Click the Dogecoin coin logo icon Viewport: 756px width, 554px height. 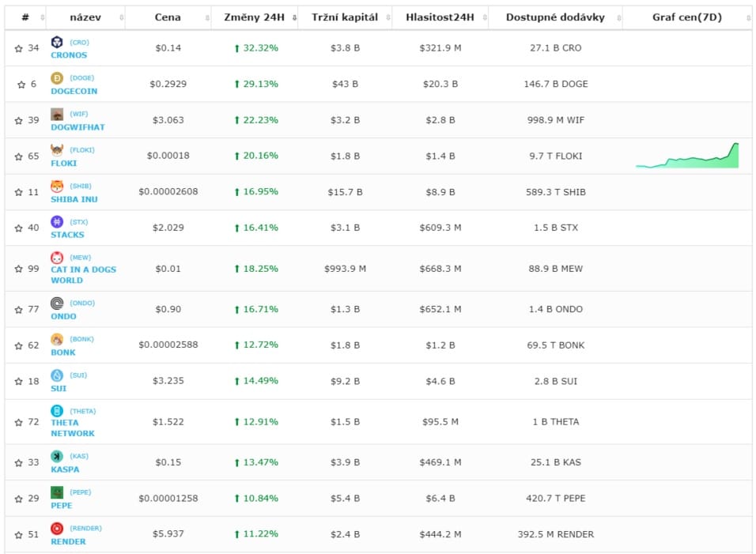click(57, 77)
